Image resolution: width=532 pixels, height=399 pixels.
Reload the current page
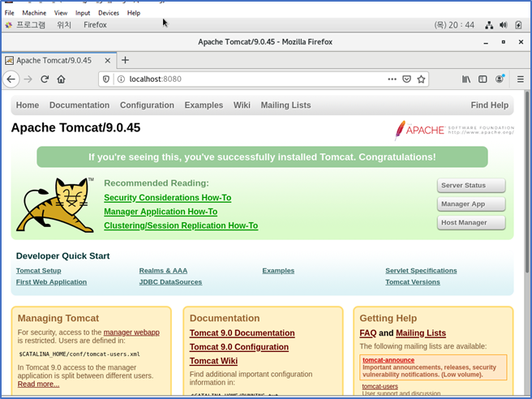click(x=45, y=79)
